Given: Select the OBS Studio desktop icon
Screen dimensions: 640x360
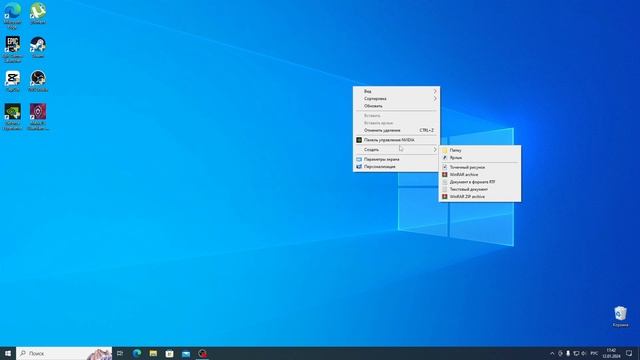Looking at the screenshot, I should [38, 81].
